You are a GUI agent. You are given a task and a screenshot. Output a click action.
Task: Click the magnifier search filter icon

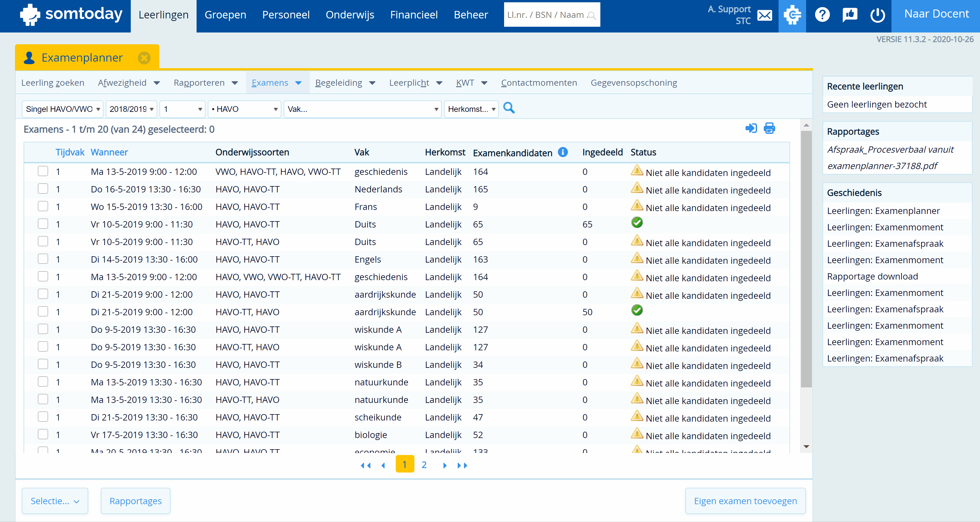coord(509,108)
